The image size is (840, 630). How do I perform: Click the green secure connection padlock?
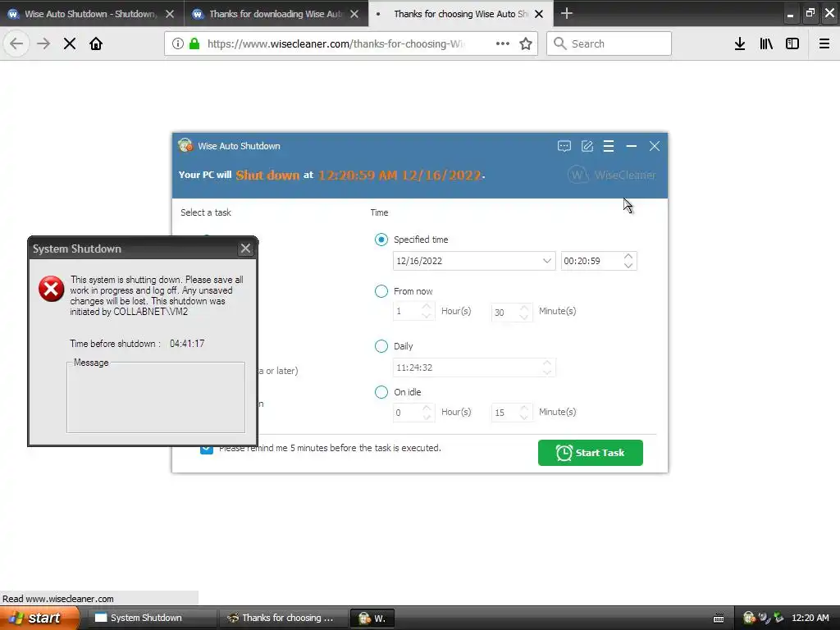tap(194, 44)
